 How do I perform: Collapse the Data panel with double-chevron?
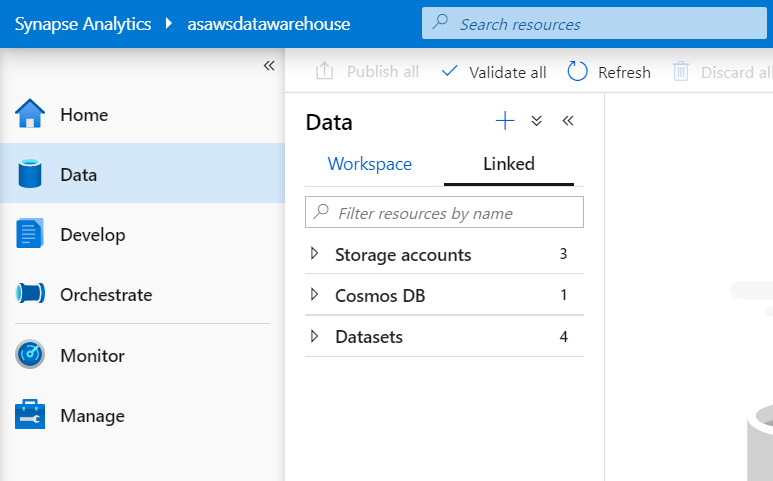[568, 121]
